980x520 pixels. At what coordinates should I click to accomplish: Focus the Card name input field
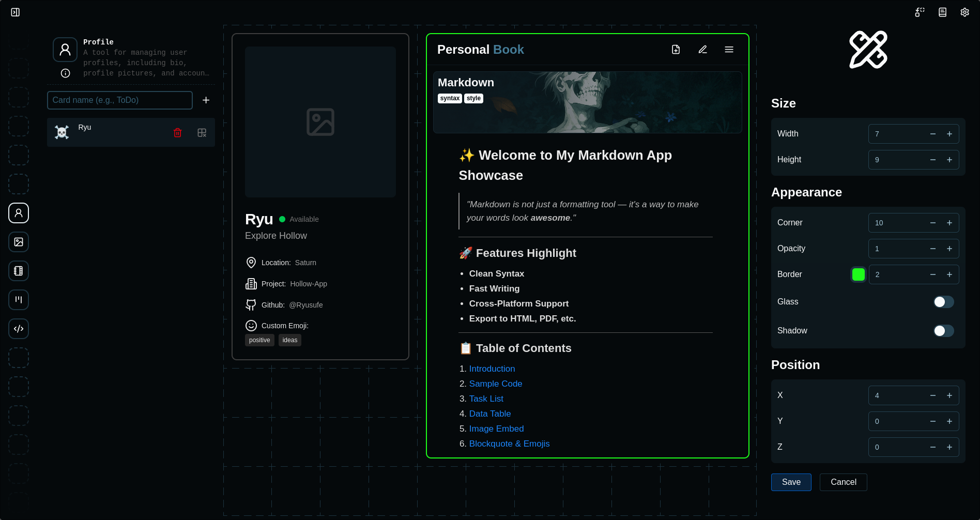coord(120,100)
